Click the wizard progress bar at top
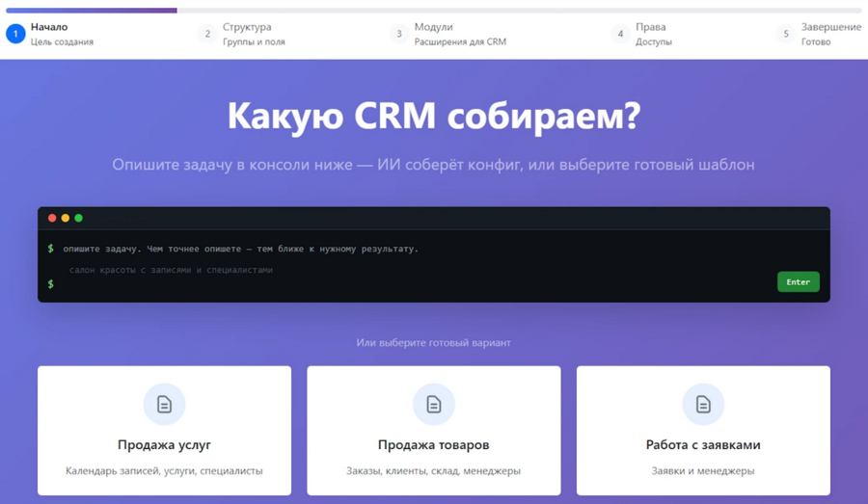 point(434,11)
